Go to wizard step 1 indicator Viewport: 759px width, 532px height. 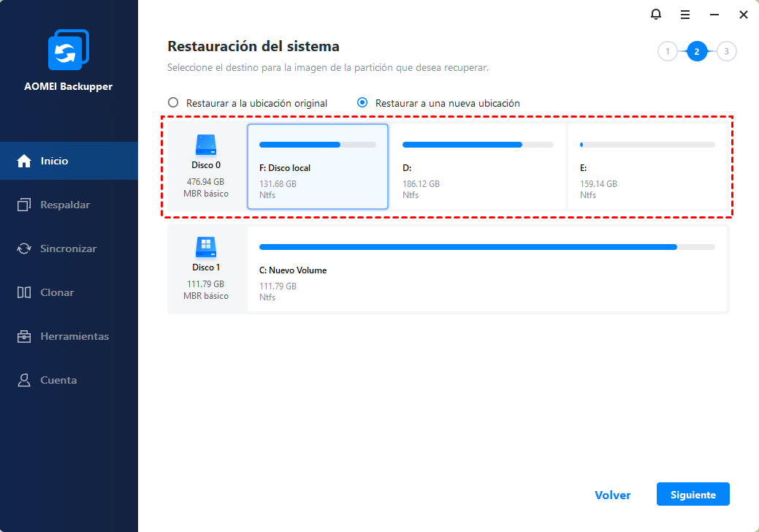tap(668, 51)
